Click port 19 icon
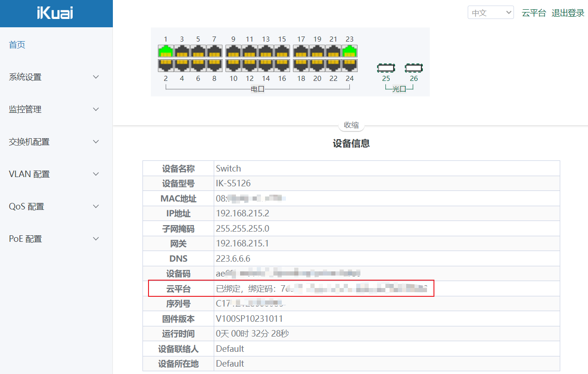The image size is (588, 374). (x=317, y=51)
